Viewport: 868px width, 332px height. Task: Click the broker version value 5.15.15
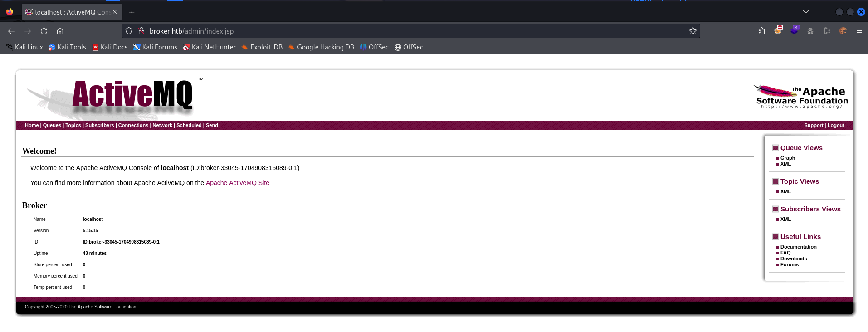pyautogui.click(x=90, y=230)
